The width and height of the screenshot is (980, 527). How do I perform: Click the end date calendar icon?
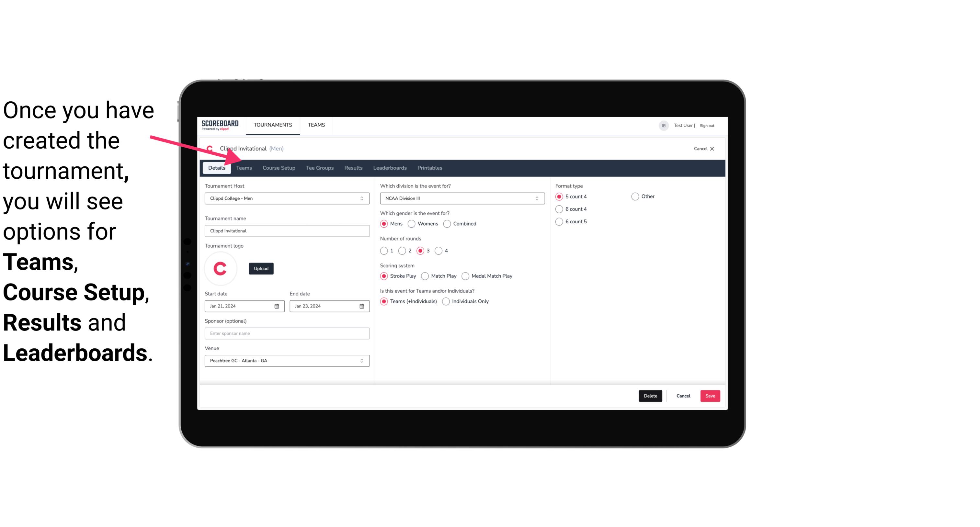[x=362, y=306]
